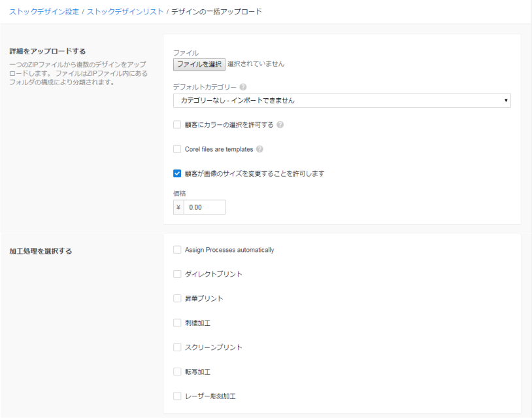
Task: Enable Assign Processes automatically checkbox
Action: (177, 250)
